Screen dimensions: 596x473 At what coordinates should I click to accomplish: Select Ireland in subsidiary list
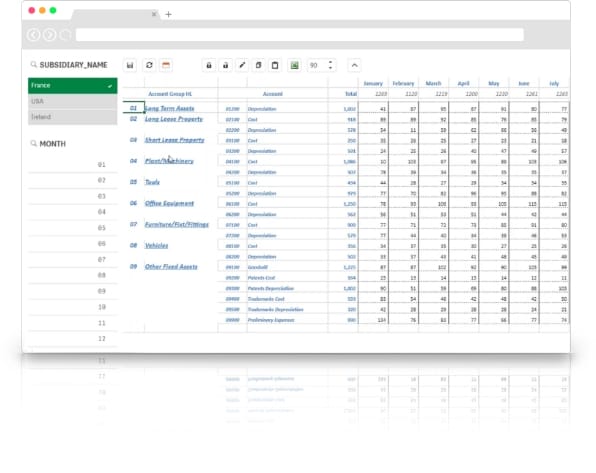pyautogui.click(x=73, y=117)
